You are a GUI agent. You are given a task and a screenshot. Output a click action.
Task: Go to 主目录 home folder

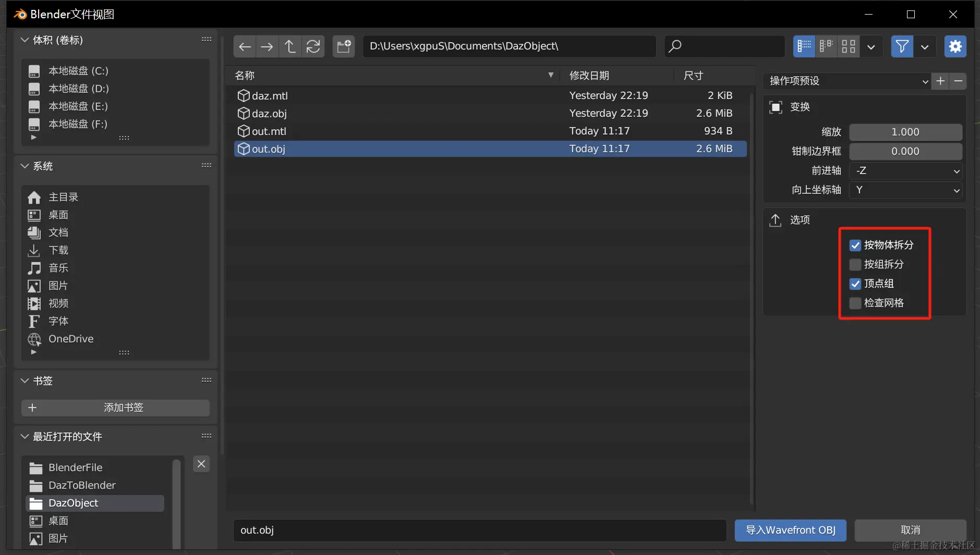pos(115,197)
